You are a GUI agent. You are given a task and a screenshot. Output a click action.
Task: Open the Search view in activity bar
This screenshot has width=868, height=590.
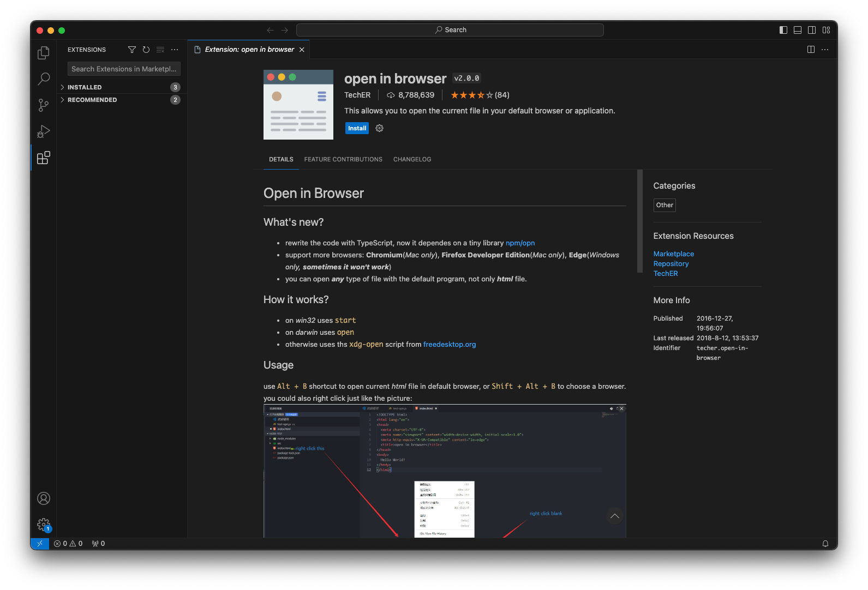tap(44, 79)
